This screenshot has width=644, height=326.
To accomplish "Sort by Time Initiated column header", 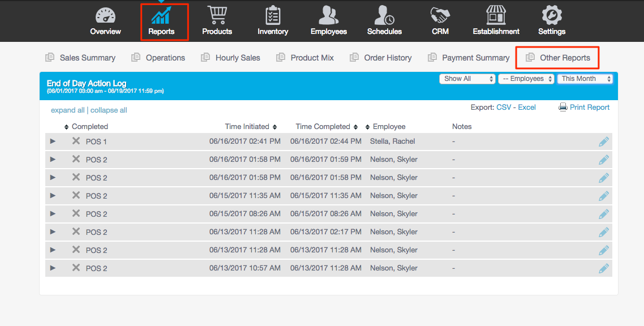I will coord(248,127).
